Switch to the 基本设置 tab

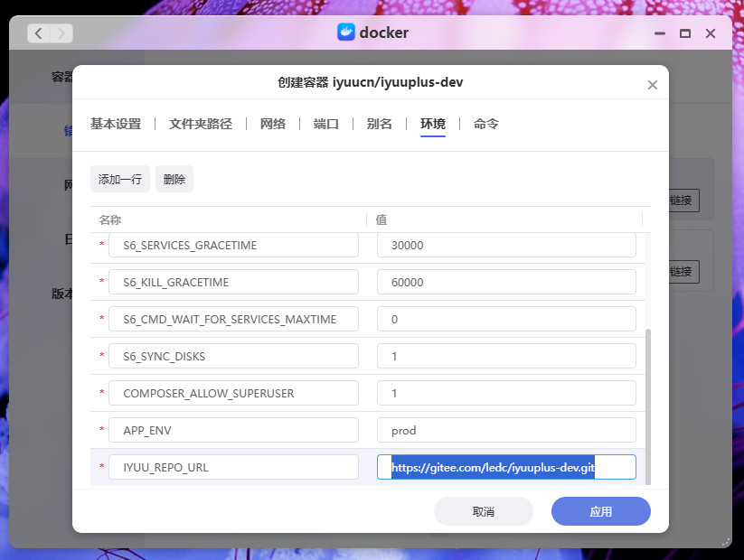coord(116,124)
